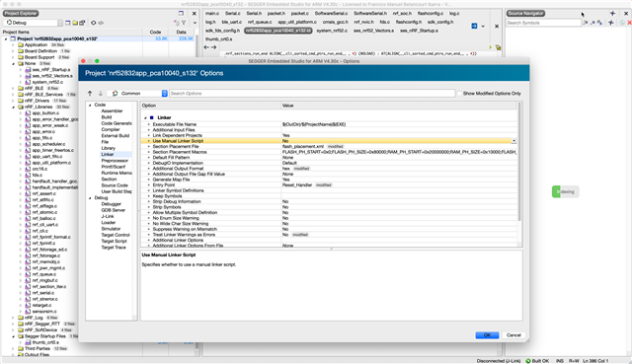Expand the Application folder
This screenshot has width=632, height=364.
[13, 45]
